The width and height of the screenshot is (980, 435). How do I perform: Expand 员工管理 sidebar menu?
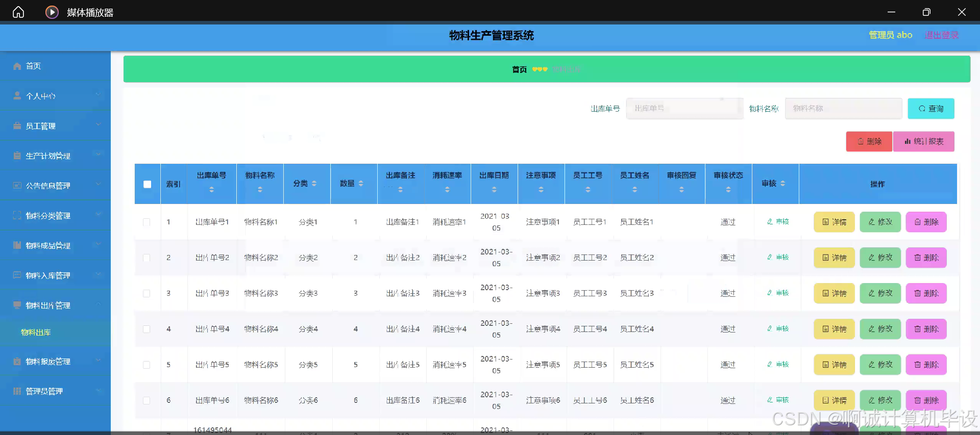click(x=55, y=126)
